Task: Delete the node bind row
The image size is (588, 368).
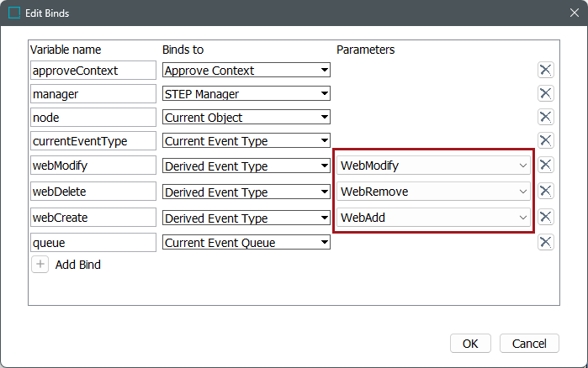Action: point(545,117)
